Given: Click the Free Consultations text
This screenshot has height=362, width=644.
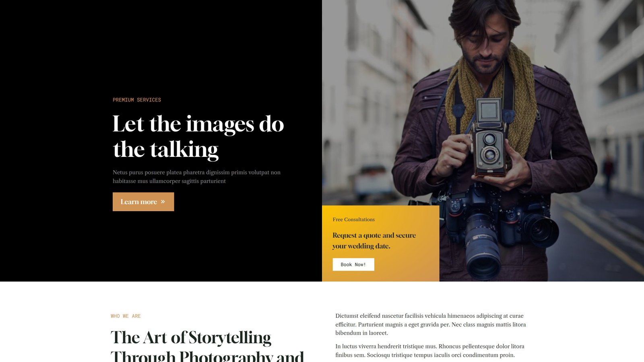Looking at the screenshot, I should [x=354, y=219].
